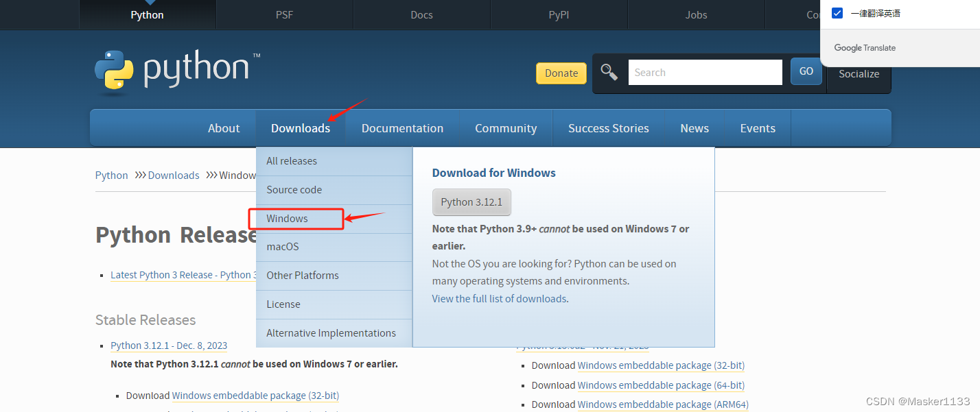Select Windows in the Downloads dropdown
The width and height of the screenshot is (980, 412).
(334, 219)
